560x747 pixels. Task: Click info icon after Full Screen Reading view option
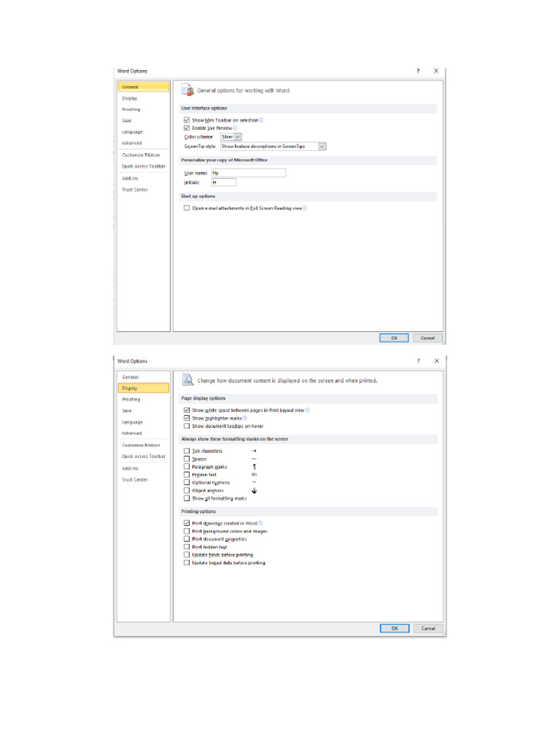(x=305, y=208)
